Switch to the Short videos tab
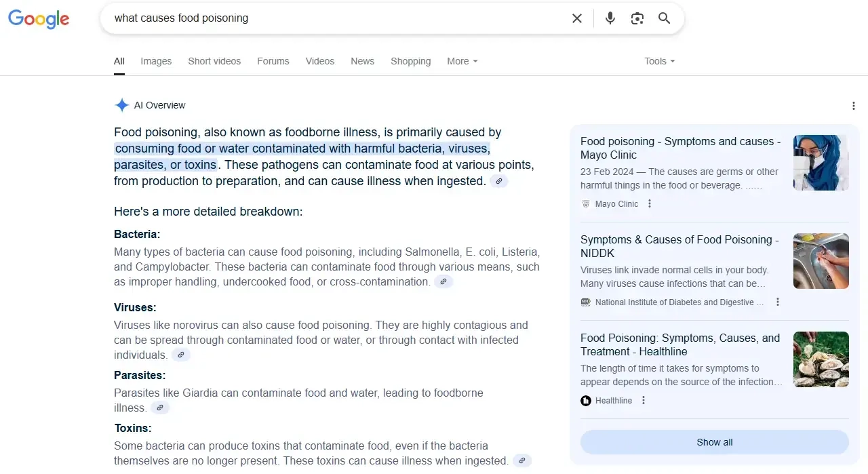This screenshot has height=474, width=868. click(x=214, y=61)
